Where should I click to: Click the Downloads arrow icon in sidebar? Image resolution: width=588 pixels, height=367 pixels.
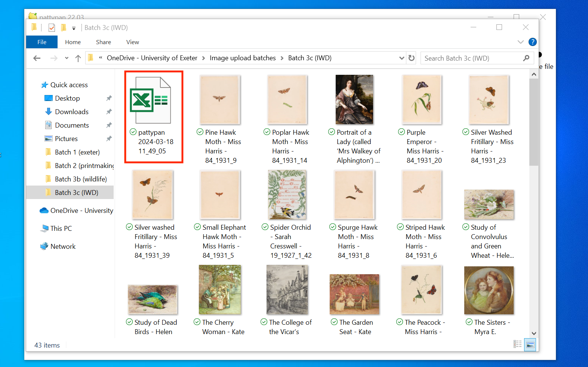coord(49,111)
